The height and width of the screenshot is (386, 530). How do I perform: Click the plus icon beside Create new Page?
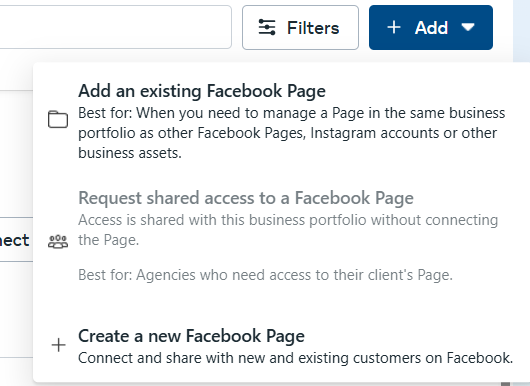pyautogui.click(x=58, y=345)
